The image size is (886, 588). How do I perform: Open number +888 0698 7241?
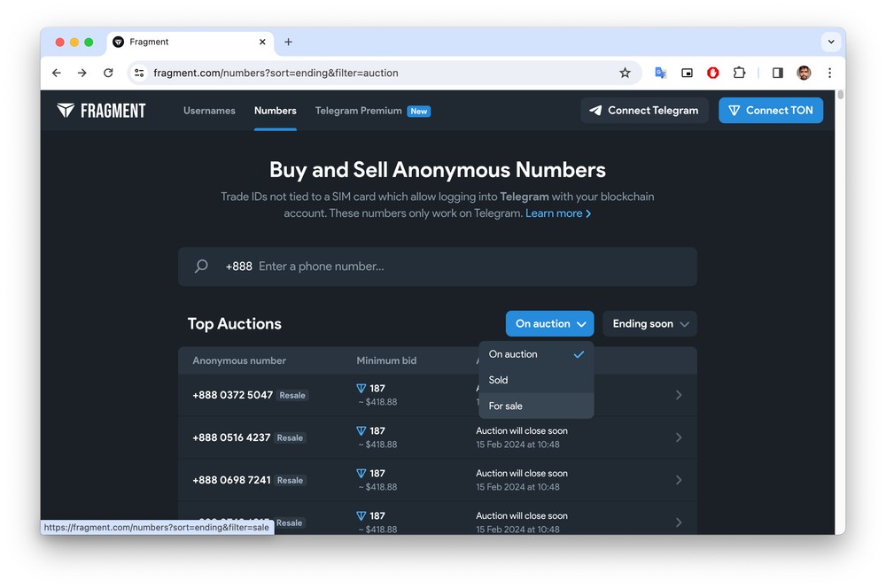point(231,480)
